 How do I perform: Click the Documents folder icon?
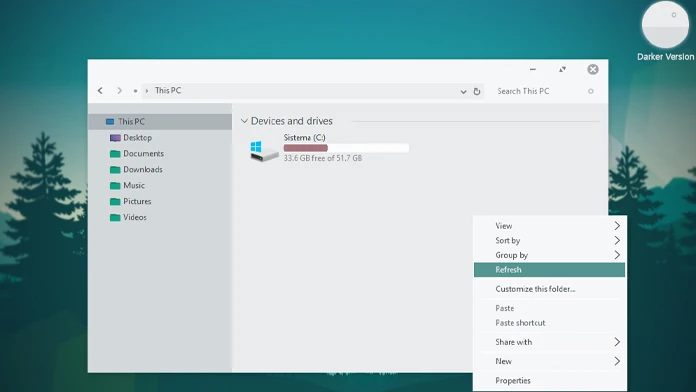pos(115,154)
